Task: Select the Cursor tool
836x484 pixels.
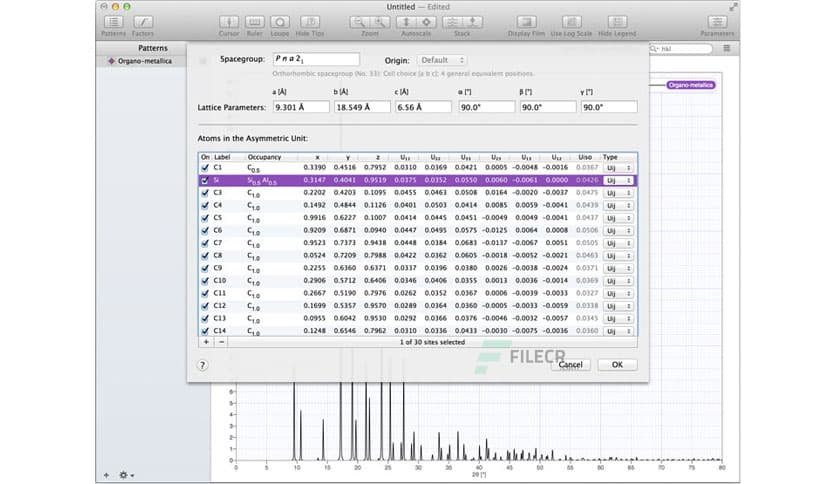Action: pos(229,21)
